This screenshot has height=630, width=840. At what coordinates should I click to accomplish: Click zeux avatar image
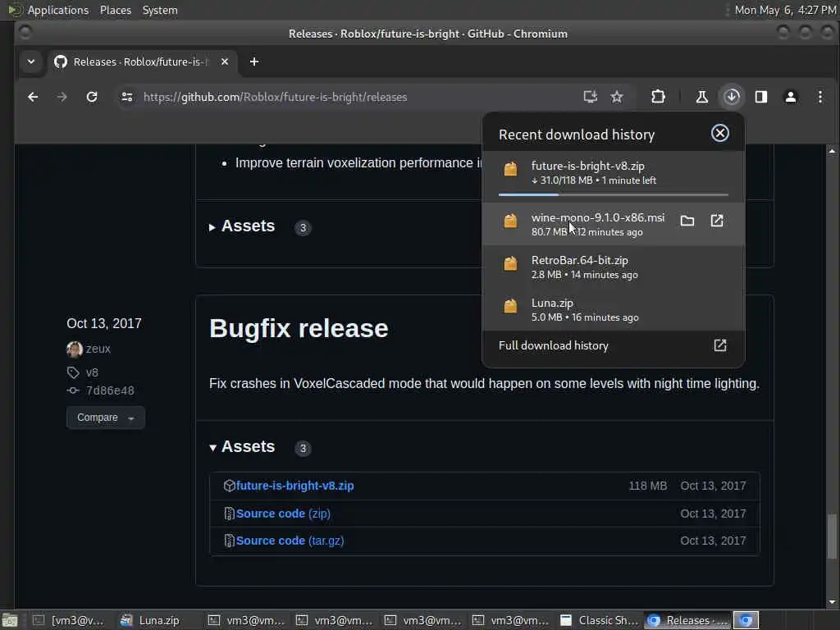click(x=74, y=349)
